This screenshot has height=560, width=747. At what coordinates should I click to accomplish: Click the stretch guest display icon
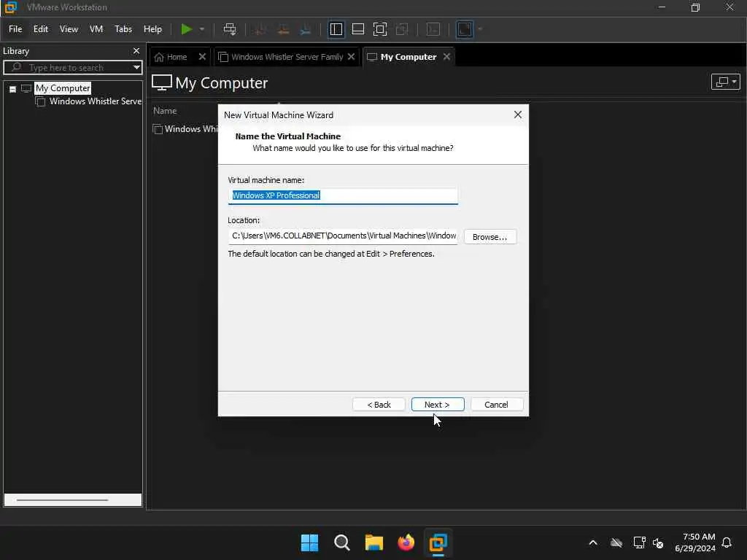coord(465,29)
